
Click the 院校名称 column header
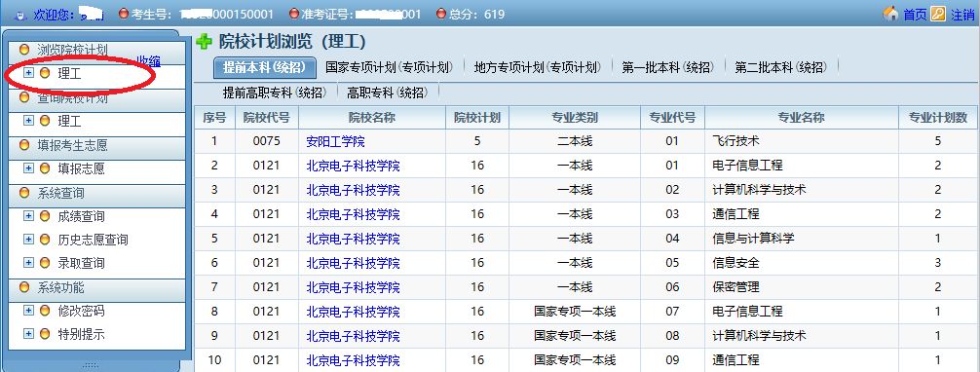click(x=372, y=118)
